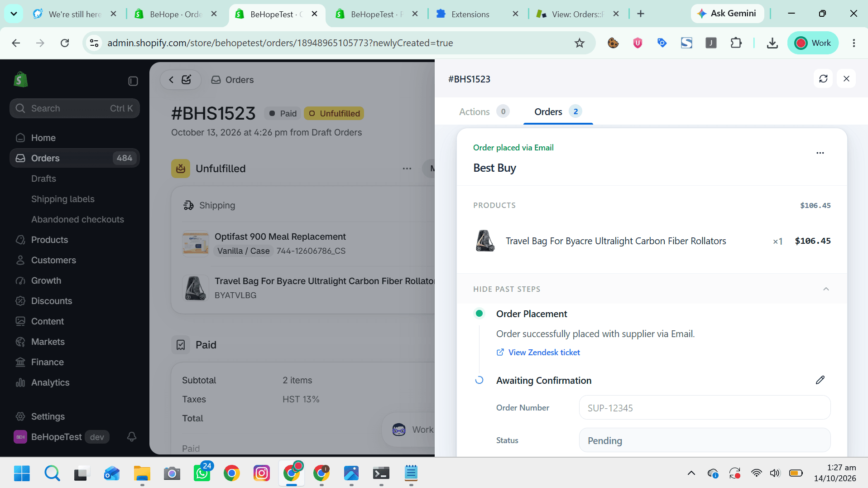The width and height of the screenshot is (868, 488).
Task: Open Drafts under Orders
Action: (43, 179)
